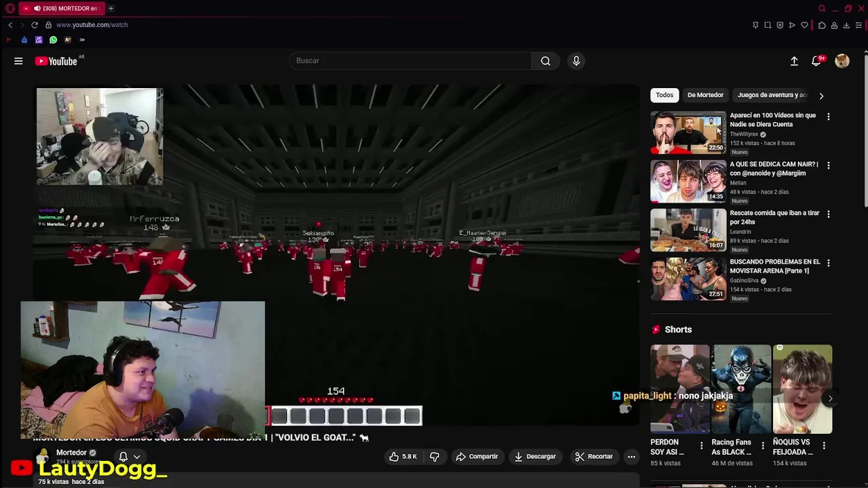868x488 pixels.
Task: Toggle the channel notification bell dropdown
Action: click(129, 457)
